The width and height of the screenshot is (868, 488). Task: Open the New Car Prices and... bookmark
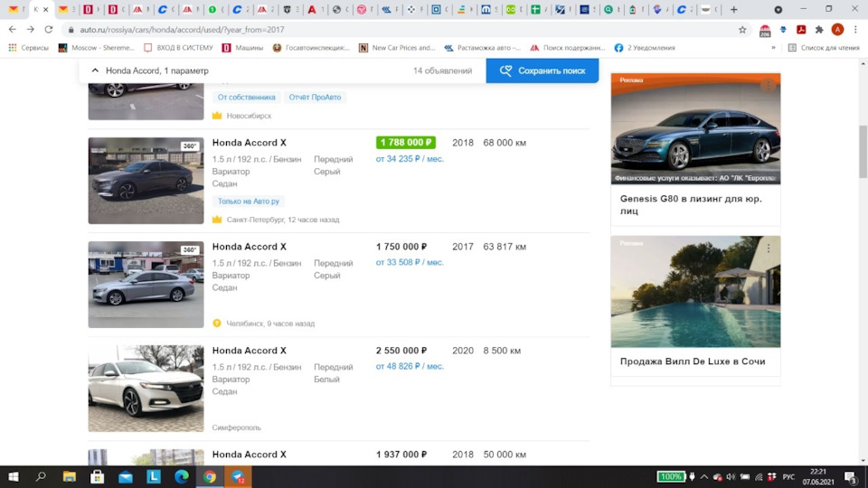point(397,48)
